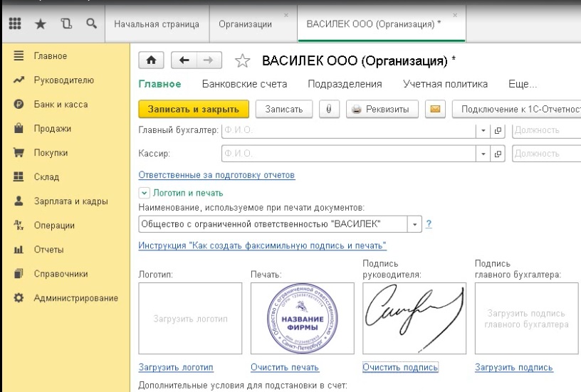Click Очистить печать link
Viewport: 581px width, 392px height.
285,367
